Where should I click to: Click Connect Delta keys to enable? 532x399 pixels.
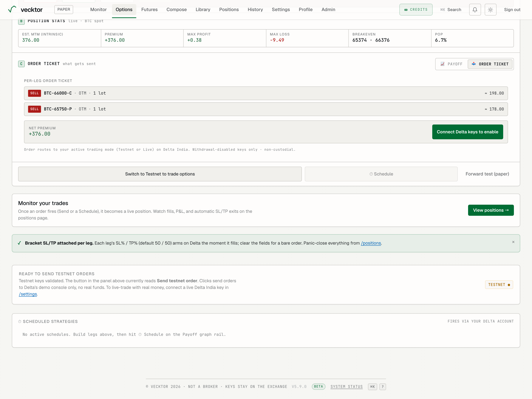pos(467,132)
